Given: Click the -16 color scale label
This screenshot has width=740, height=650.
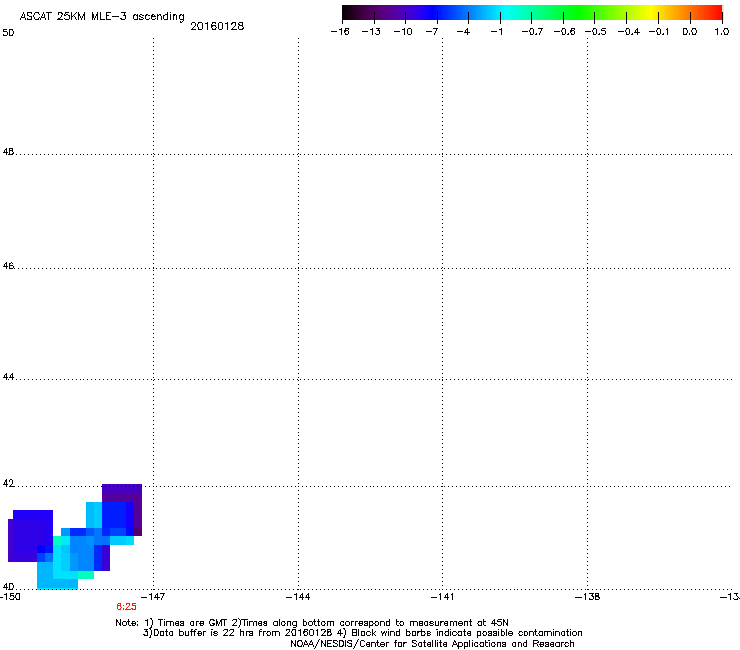Looking at the screenshot, I should (x=340, y=32).
